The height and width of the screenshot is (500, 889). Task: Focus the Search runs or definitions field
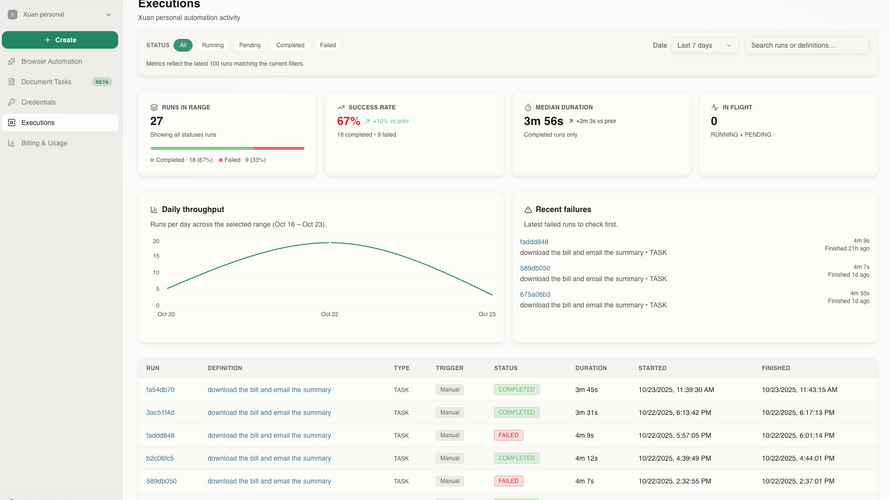(x=807, y=45)
